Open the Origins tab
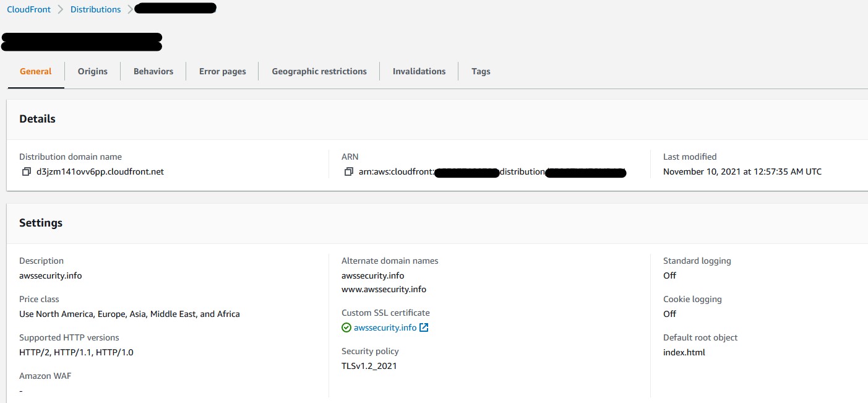Image resolution: width=868 pixels, height=403 pixels. coord(93,71)
